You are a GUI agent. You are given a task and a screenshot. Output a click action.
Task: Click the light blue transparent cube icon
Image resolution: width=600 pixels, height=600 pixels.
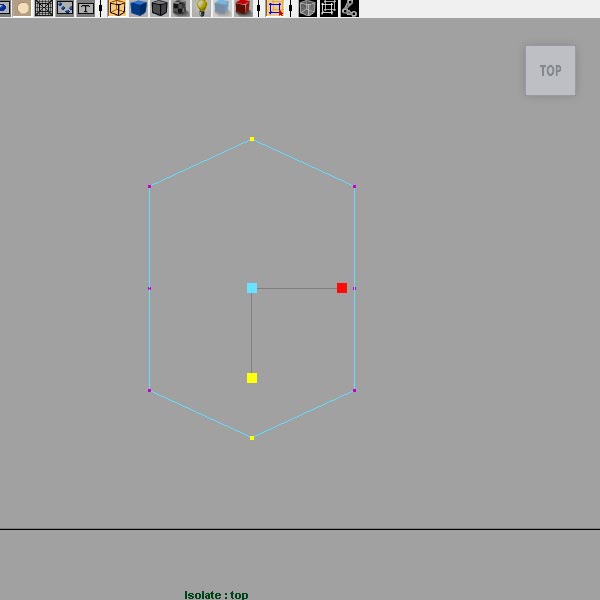click(222, 8)
